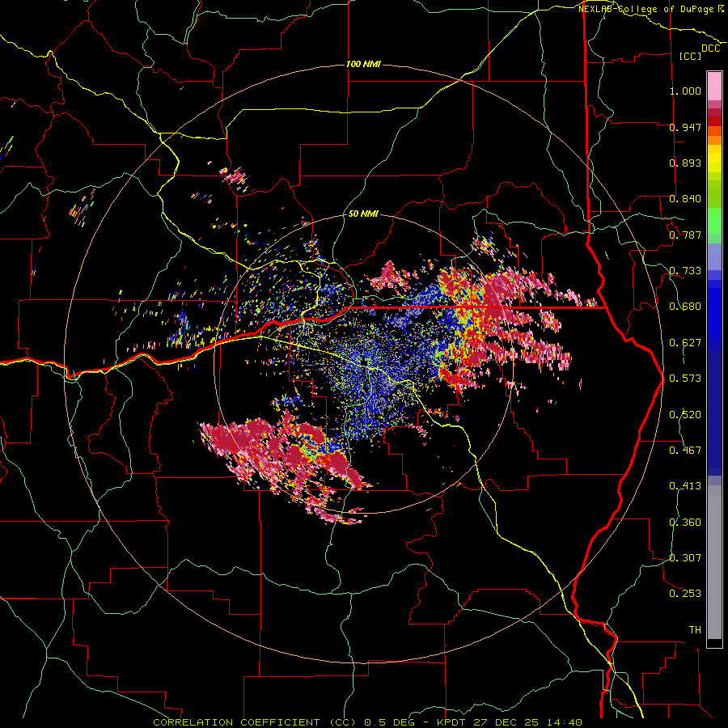The width and height of the screenshot is (728, 728).
Task: Click the 0.787 scale value
Action: point(685,235)
